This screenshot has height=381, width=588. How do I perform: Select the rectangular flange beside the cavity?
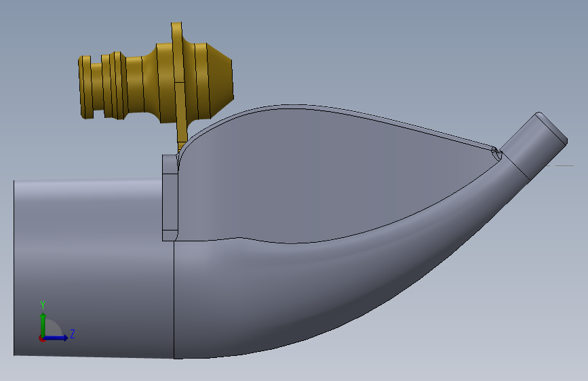170,198
